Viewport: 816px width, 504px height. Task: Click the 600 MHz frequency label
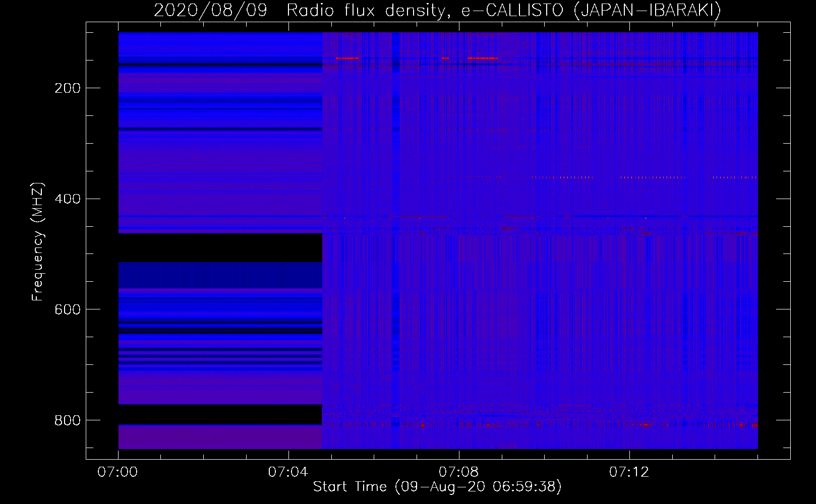coord(68,309)
